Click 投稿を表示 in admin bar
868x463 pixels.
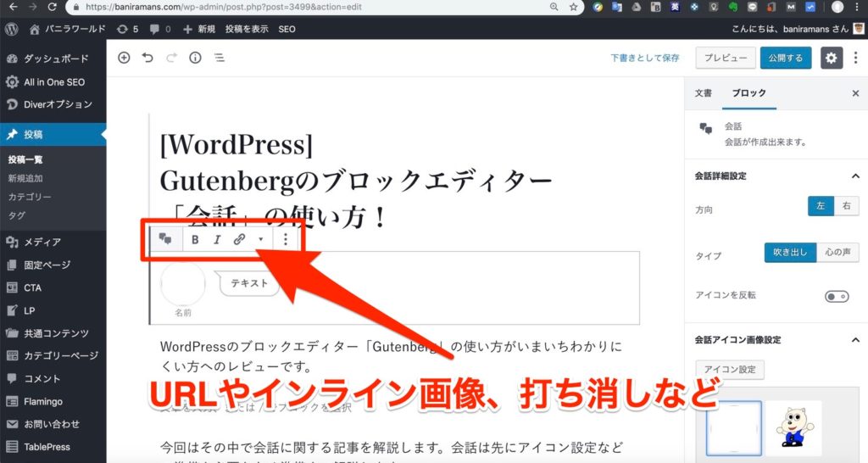247,29
